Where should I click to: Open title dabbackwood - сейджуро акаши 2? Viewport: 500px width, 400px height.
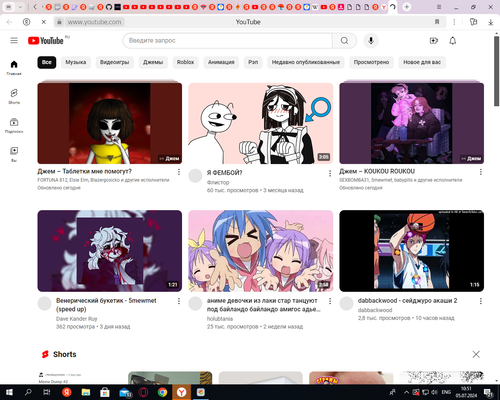pos(407,301)
